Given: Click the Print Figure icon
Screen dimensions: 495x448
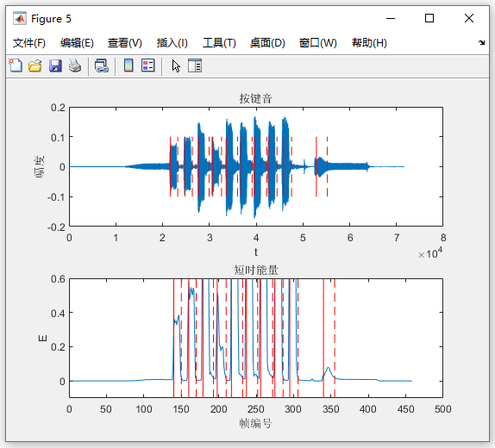Looking at the screenshot, I should (75, 65).
